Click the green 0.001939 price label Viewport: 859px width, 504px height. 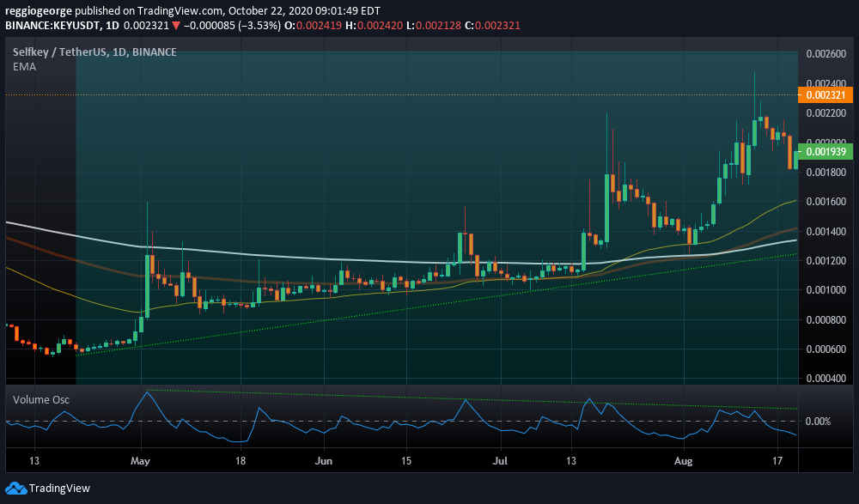825,152
